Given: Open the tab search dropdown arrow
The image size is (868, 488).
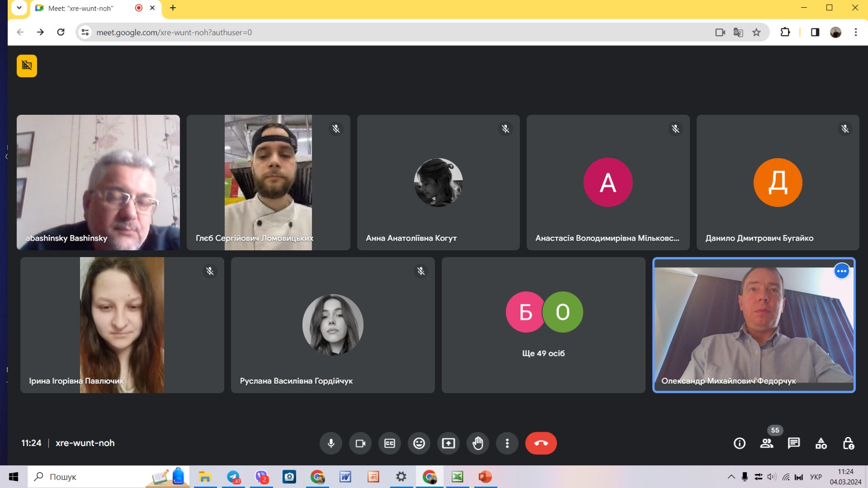Looking at the screenshot, I should (x=19, y=8).
